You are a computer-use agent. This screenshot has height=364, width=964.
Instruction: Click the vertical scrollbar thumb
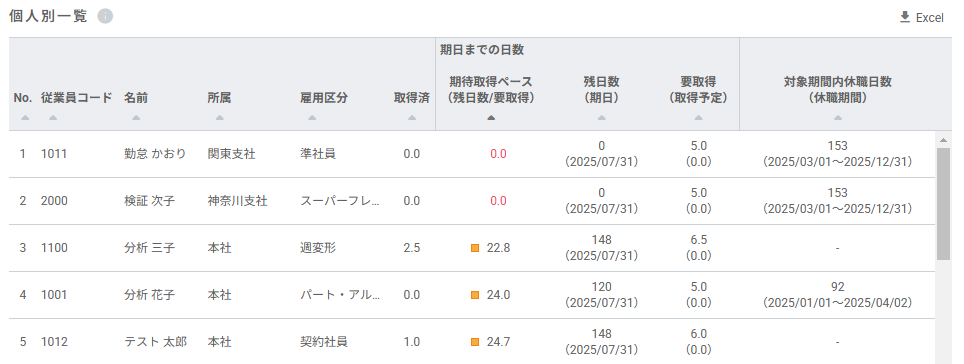click(x=943, y=204)
